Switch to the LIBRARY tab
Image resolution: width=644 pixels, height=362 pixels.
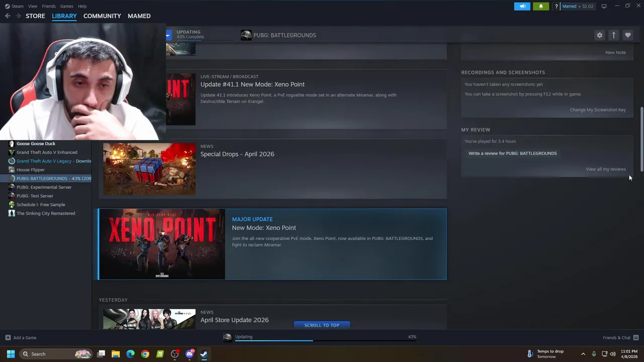click(64, 16)
